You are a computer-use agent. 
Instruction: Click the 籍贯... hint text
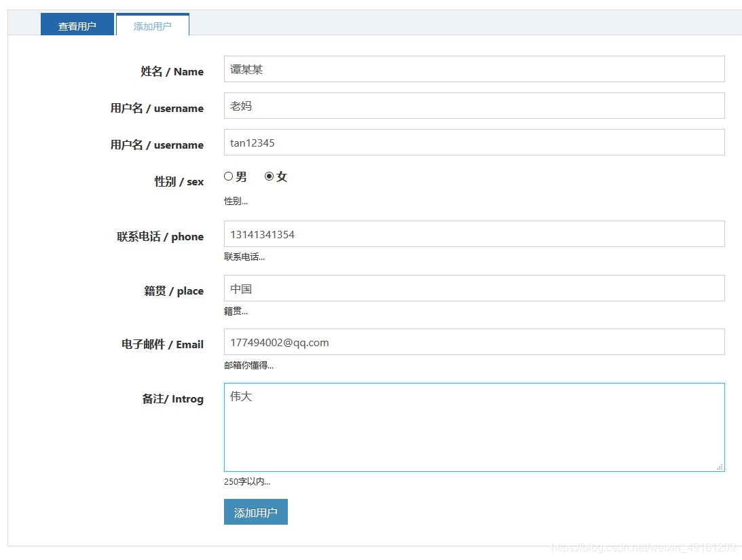click(x=236, y=311)
